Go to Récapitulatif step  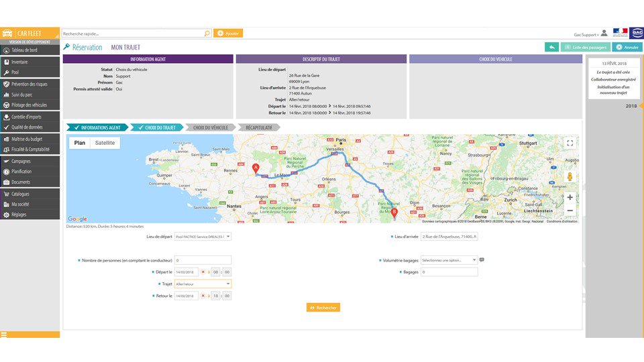coord(259,127)
